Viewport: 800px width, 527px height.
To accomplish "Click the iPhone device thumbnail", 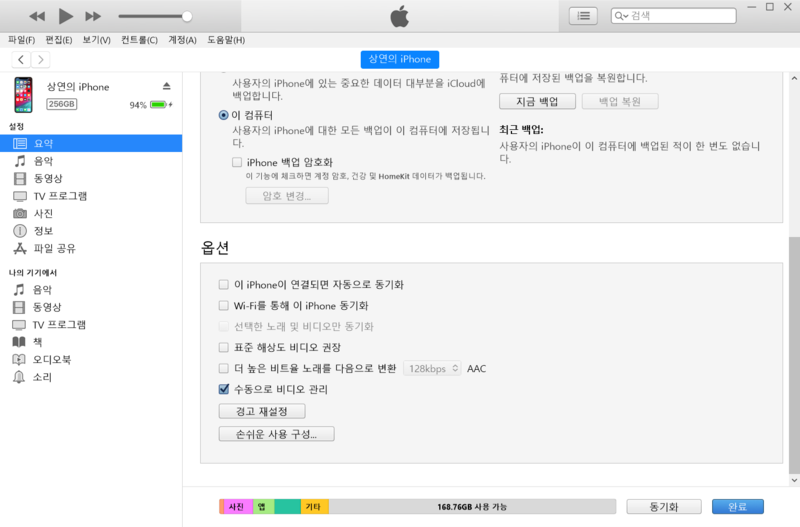I will point(23,95).
